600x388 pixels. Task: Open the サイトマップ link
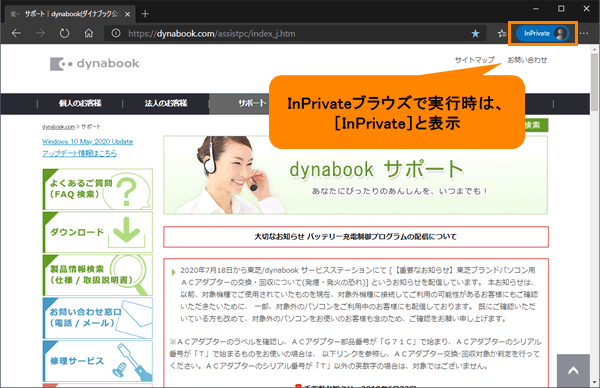click(474, 60)
